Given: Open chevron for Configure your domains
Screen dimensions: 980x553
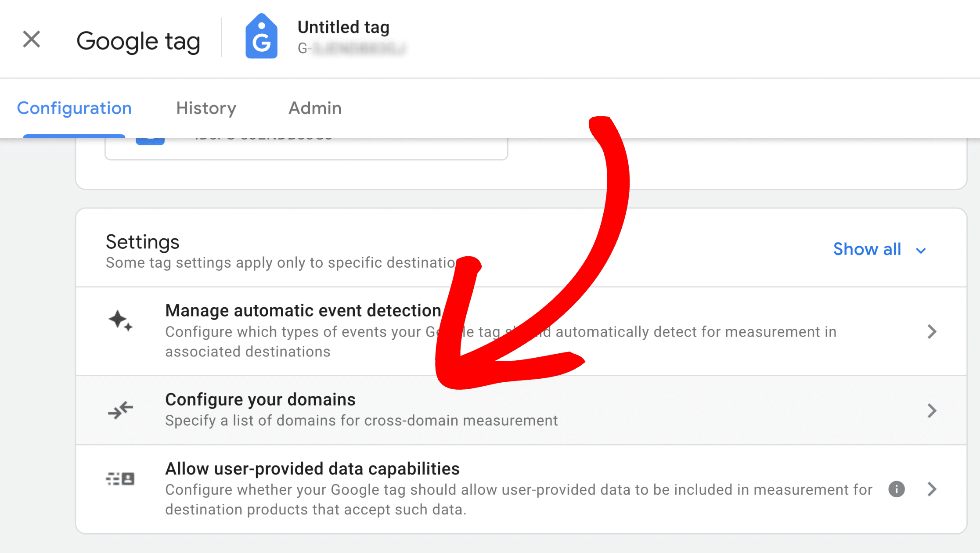Looking at the screenshot, I should click(932, 411).
